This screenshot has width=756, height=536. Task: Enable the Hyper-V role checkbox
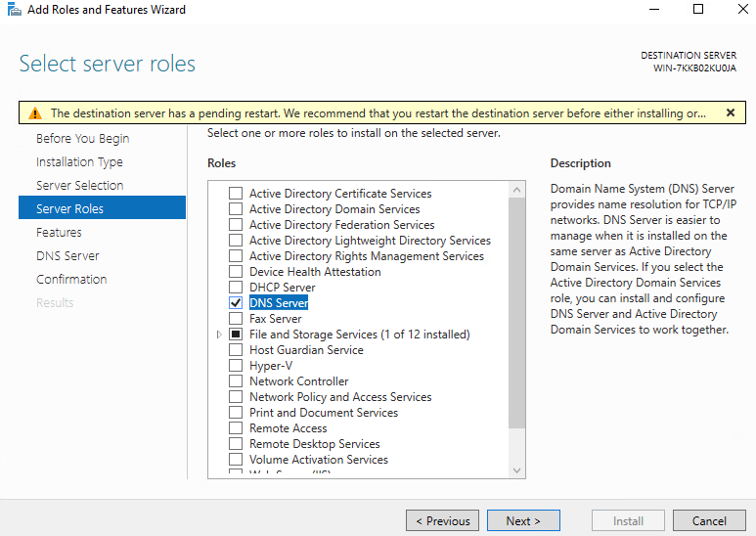click(x=236, y=366)
